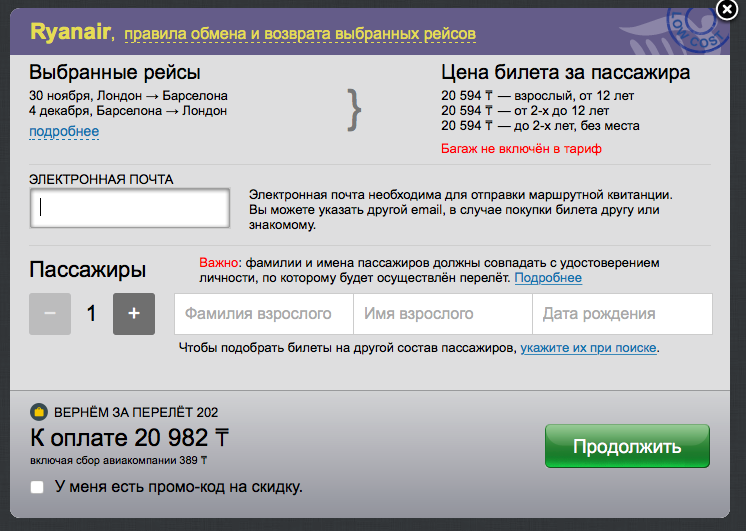The image size is (746, 531).
Task: Click the cashback bag icon
Action: 39,412
